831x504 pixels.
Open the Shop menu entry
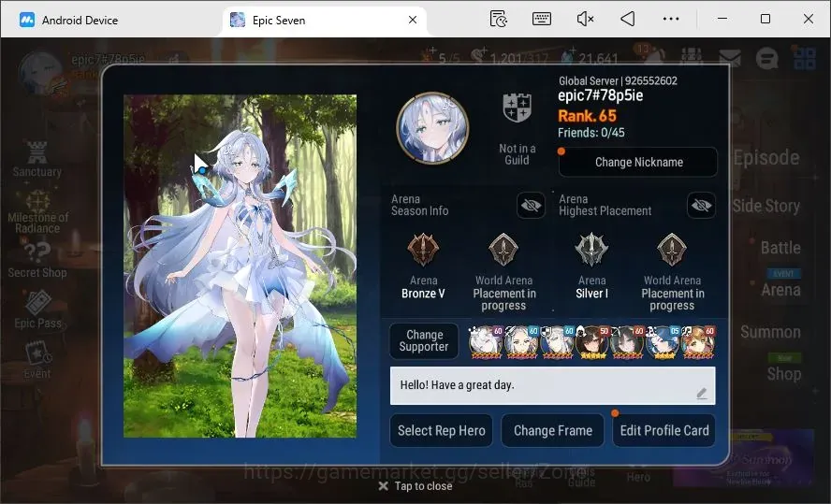pyautogui.click(x=784, y=374)
